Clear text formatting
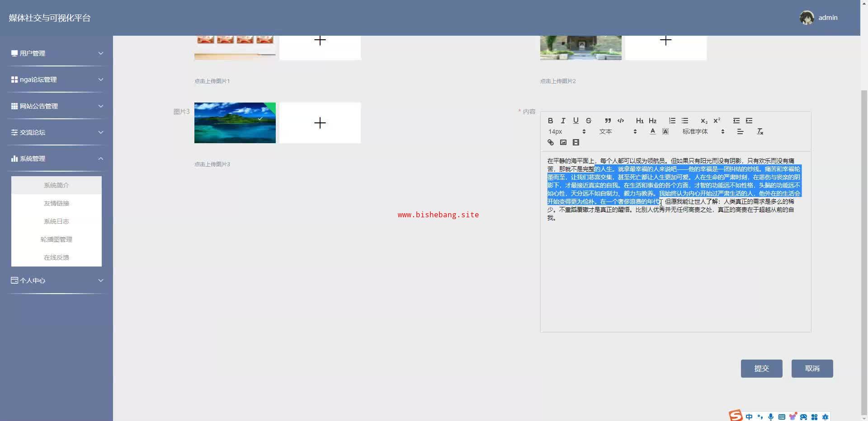Image resolution: width=868 pixels, height=421 pixels. pos(760,131)
